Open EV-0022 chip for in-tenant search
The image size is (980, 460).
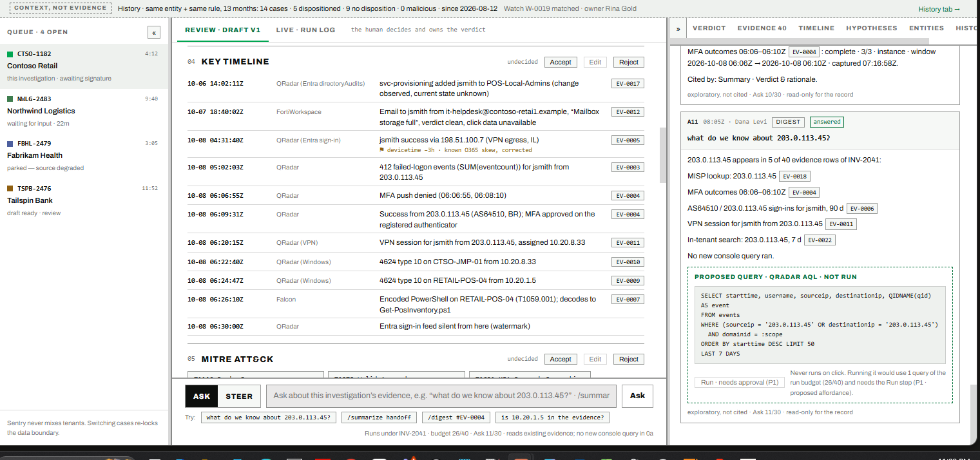(820, 240)
